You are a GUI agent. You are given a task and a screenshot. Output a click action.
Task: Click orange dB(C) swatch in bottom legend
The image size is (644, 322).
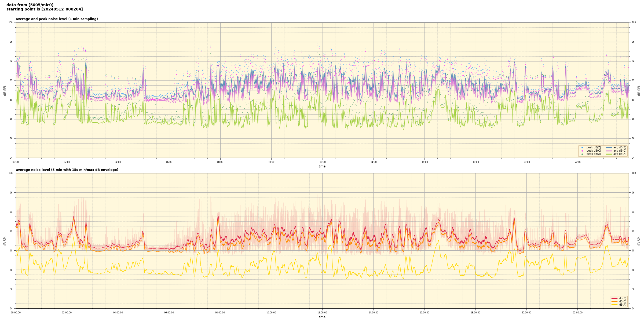[x=614, y=301]
